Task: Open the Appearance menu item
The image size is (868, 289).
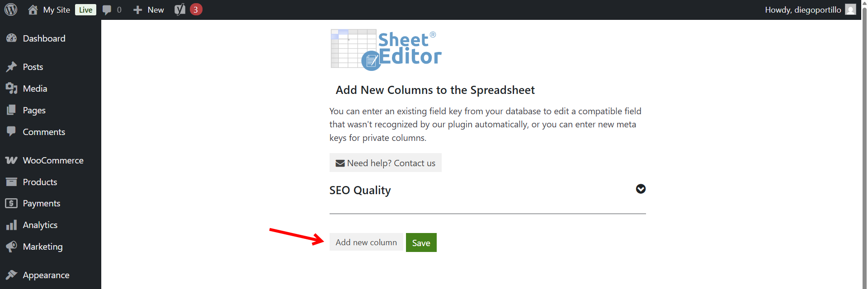Action: (46, 275)
